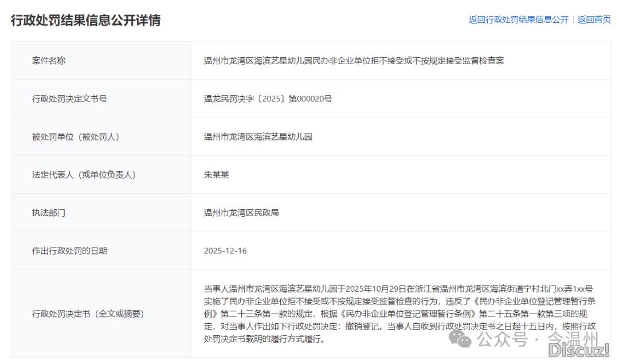This screenshot has width=619, height=364.
Task: Open the 返回首页 link
Action: point(594,19)
